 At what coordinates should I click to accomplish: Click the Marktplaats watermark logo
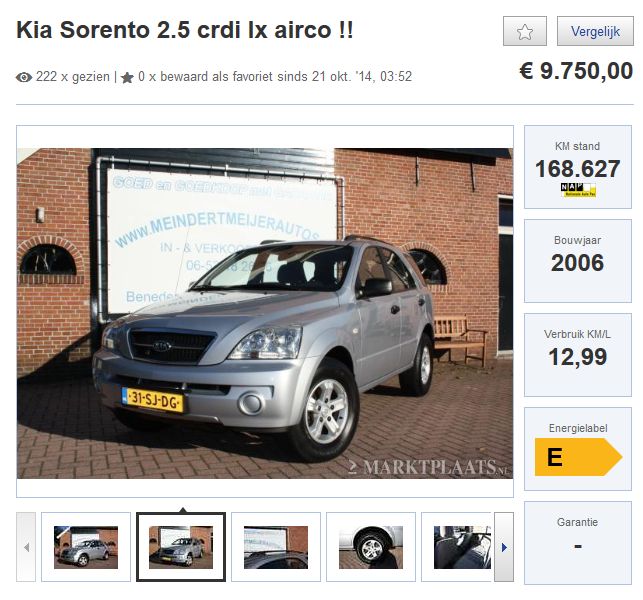pos(429,467)
